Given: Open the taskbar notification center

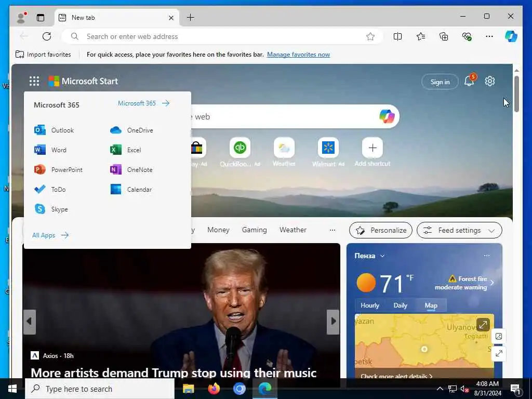Looking at the screenshot, I should pyautogui.click(x=515, y=389).
